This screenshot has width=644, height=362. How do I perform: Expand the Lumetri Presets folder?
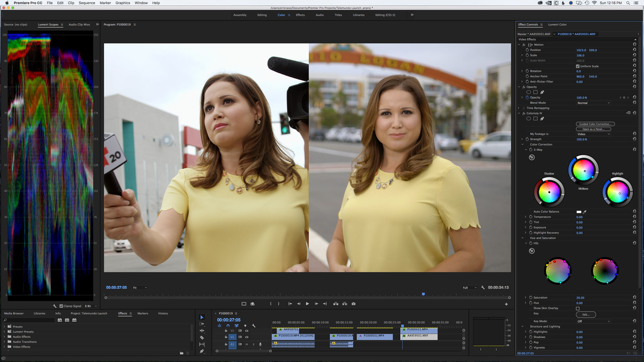(x=4, y=331)
